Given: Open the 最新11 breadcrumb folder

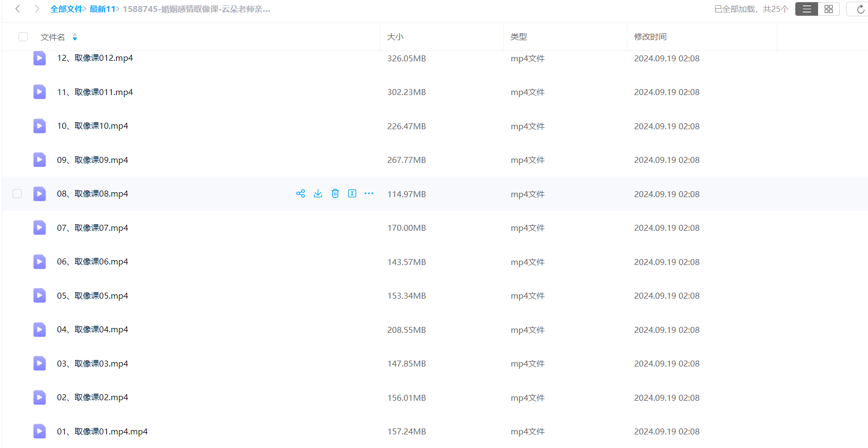Looking at the screenshot, I should pyautogui.click(x=103, y=9).
